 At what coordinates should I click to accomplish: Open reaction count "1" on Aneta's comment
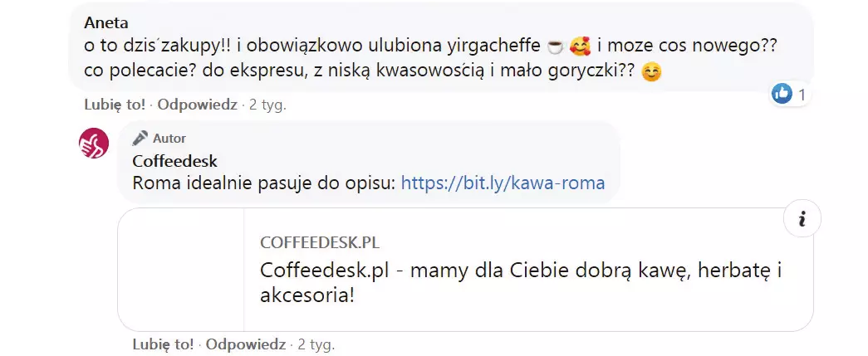click(802, 95)
